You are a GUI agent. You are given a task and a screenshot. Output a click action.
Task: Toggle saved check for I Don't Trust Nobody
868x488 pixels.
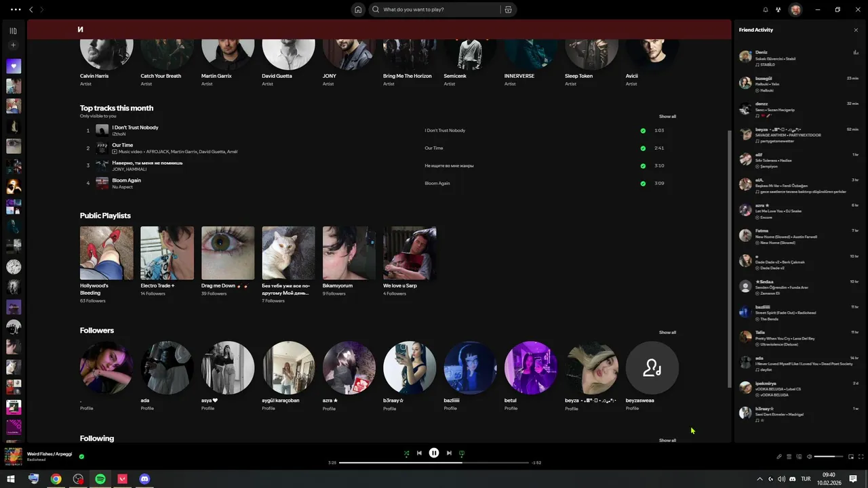click(643, 130)
